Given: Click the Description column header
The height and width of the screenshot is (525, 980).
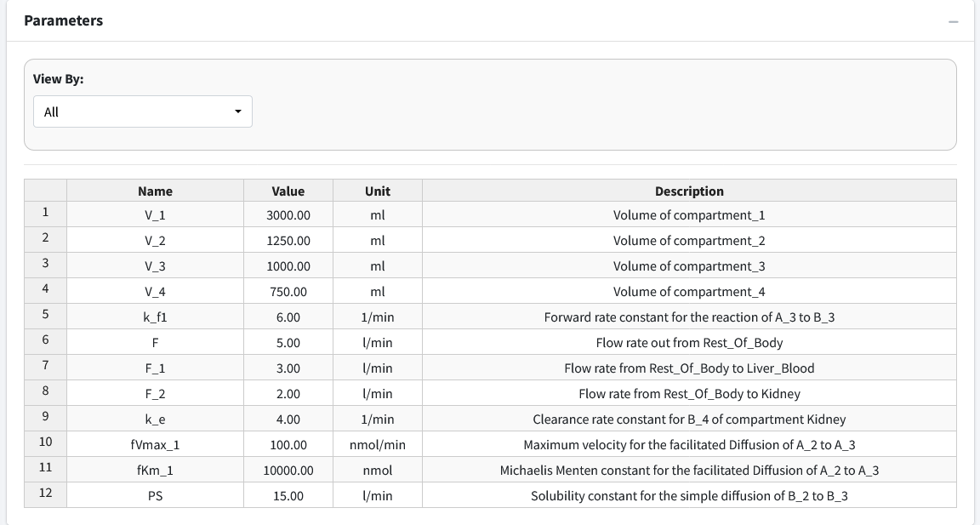Looking at the screenshot, I should tap(689, 191).
